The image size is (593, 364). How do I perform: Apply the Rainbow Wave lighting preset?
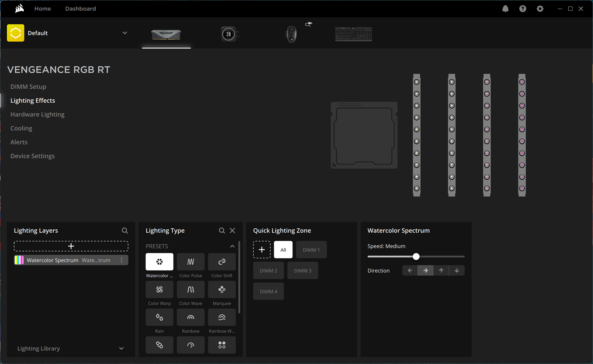[x=222, y=317]
